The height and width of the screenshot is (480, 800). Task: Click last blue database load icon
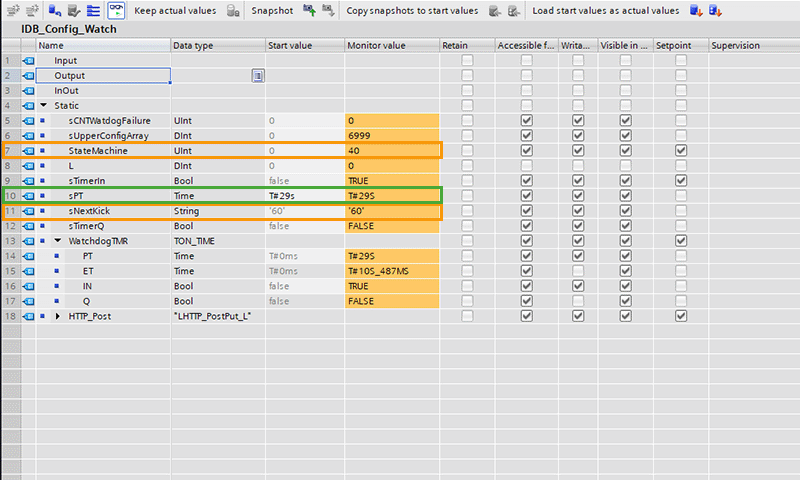click(715, 11)
